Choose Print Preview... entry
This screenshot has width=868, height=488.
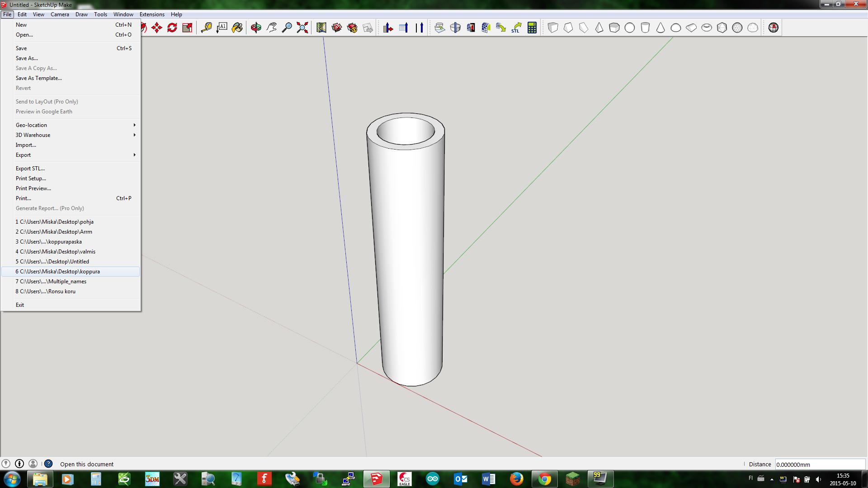point(71,188)
